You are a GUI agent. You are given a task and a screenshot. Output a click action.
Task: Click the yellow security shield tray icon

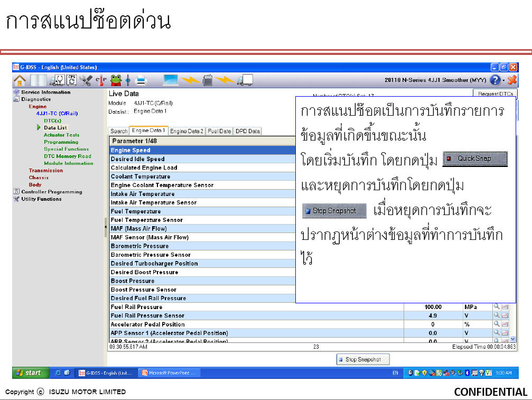(424, 373)
